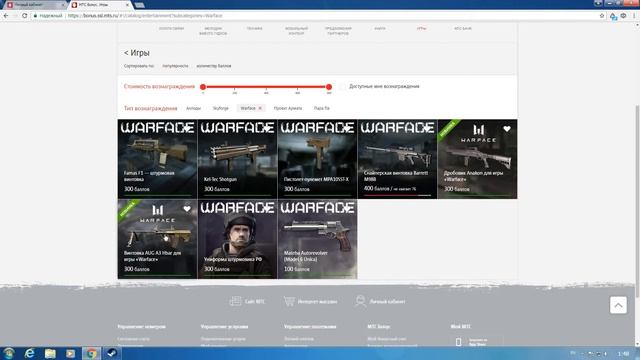Open the Barrett M98B sniper rifle card
Image resolution: width=640 pixels, height=360 pixels.
[x=397, y=159]
